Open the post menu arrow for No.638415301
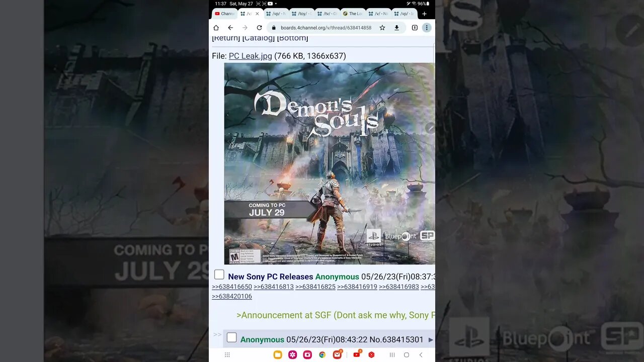 click(431, 340)
